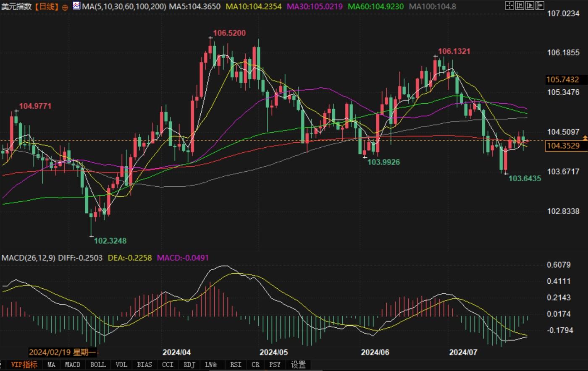The height and width of the screenshot is (371, 588).
Task: Switch to the KDJ indicator tab
Action: pyautogui.click(x=189, y=365)
